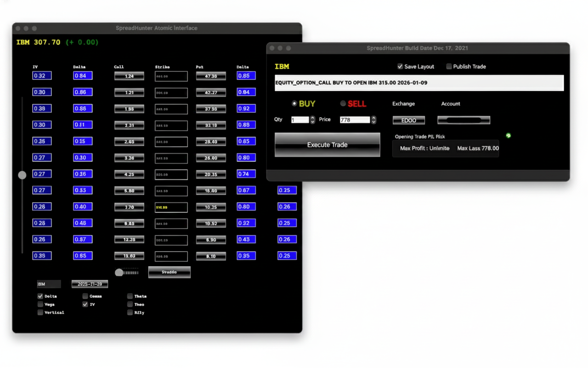The width and height of the screenshot is (588, 368).
Task: Select the BUY radio button
Action: click(x=294, y=103)
